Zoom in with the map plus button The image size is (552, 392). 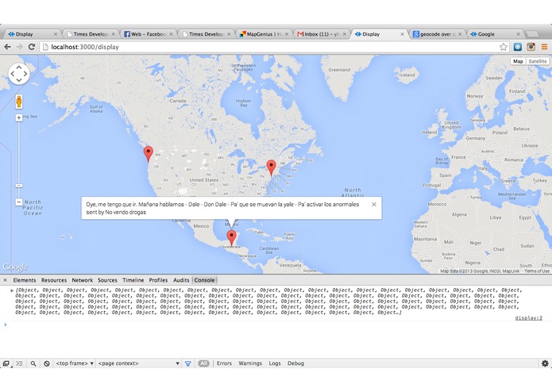point(19,117)
